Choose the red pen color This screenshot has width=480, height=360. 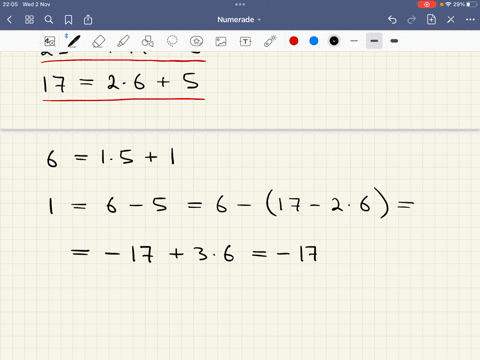tap(294, 41)
